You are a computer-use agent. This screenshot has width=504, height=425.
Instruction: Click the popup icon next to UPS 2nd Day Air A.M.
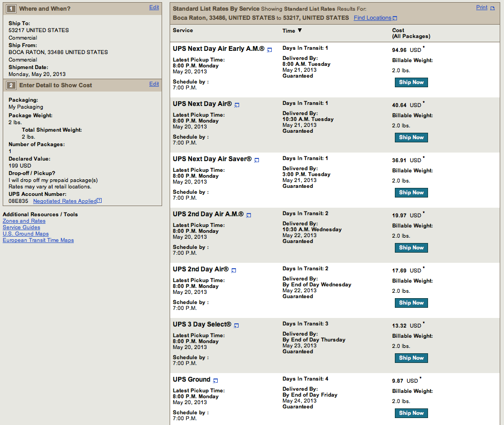click(x=248, y=215)
